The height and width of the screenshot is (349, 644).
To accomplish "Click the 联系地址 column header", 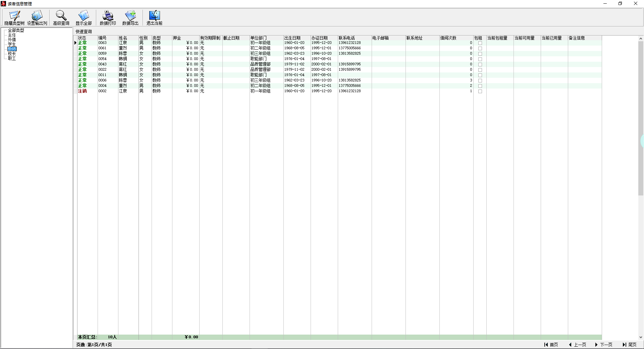I will click(422, 38).
